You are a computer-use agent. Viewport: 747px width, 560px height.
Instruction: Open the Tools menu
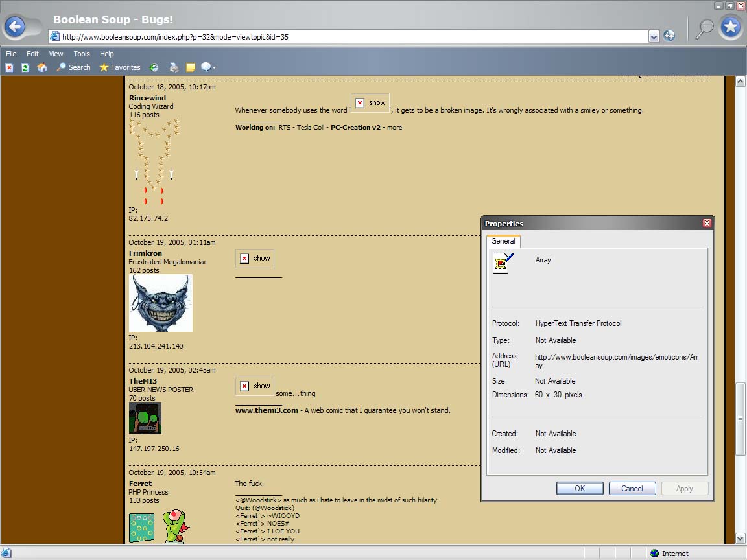pyautogui.click(x=82, y=54)
